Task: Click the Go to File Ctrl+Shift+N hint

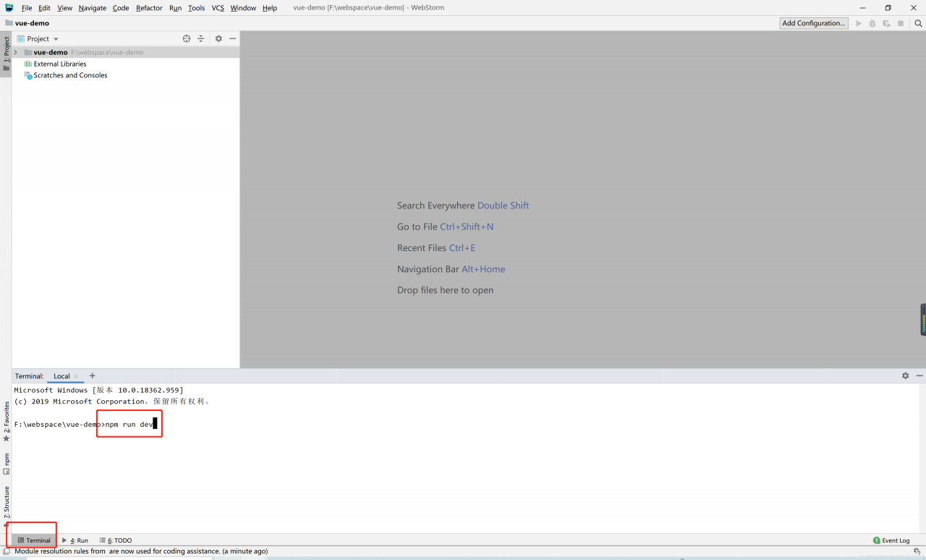Action: pos(445,226)
